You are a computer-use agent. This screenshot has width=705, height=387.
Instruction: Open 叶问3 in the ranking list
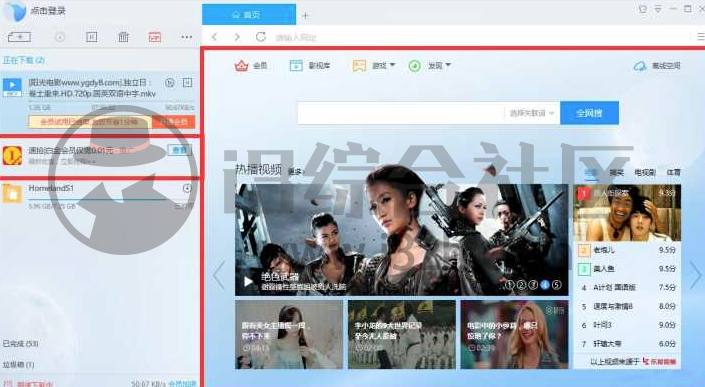tap(602, 325)
